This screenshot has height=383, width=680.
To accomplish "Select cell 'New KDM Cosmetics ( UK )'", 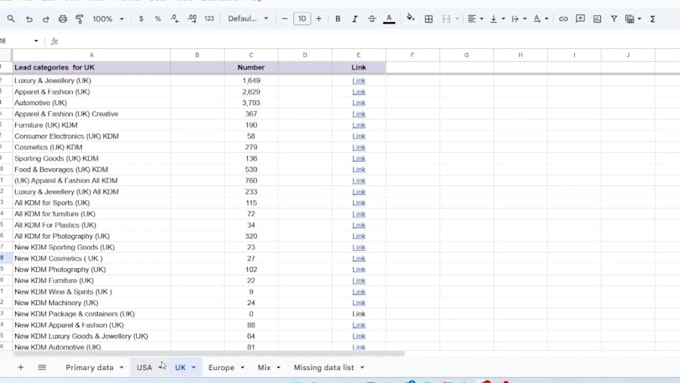I will pyautogui.click(x=92, y=259).
